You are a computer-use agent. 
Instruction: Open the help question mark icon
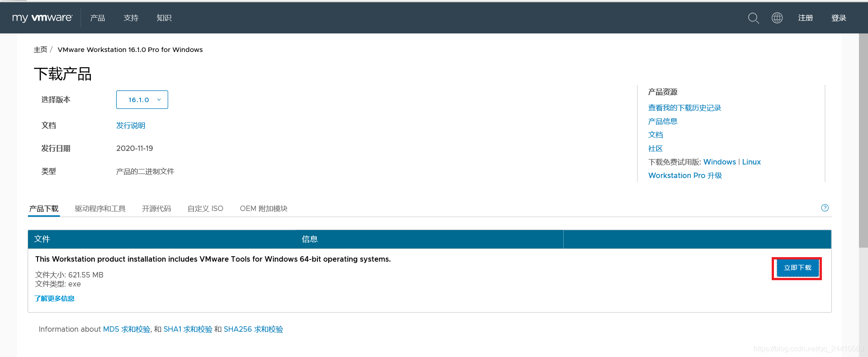click(825, 208)
